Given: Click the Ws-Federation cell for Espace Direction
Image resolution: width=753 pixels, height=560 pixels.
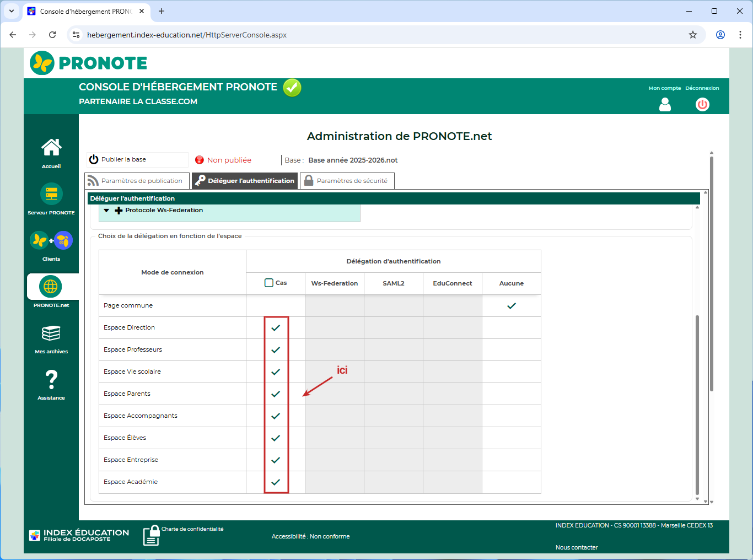Looking at the screenshot, I should tap(335, 327).
